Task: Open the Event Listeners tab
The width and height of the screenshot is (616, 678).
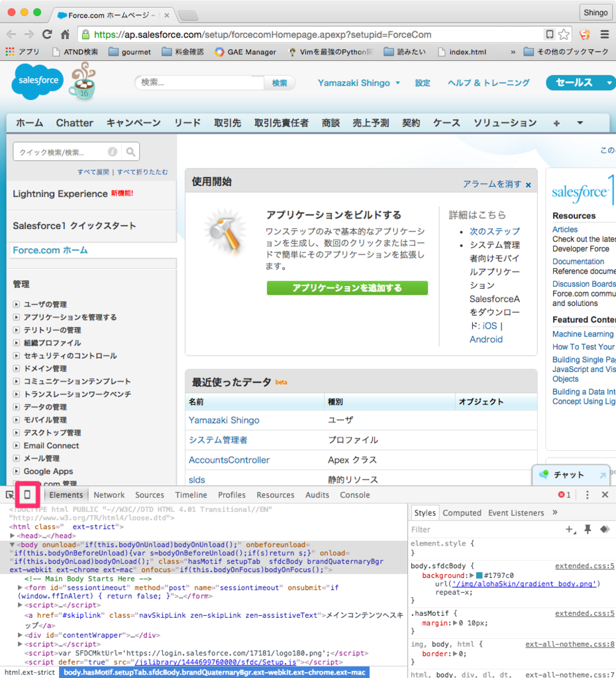Action: click(x=516, y=513)
